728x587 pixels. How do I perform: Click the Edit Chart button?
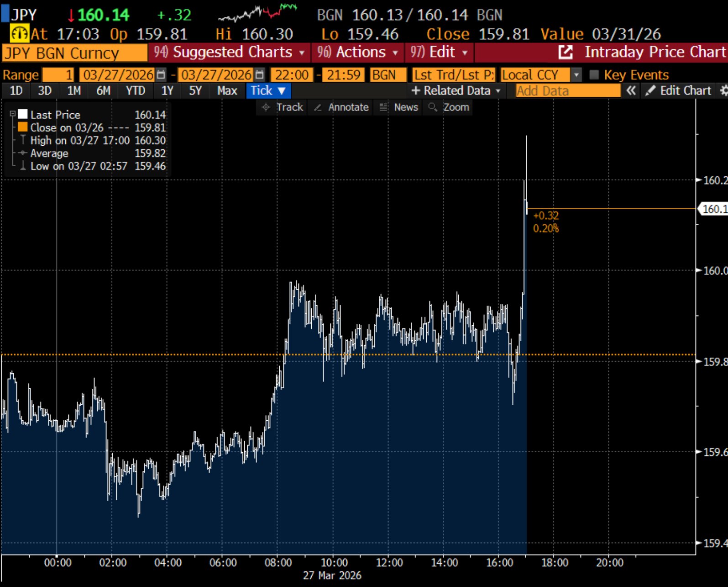[679, 90]
